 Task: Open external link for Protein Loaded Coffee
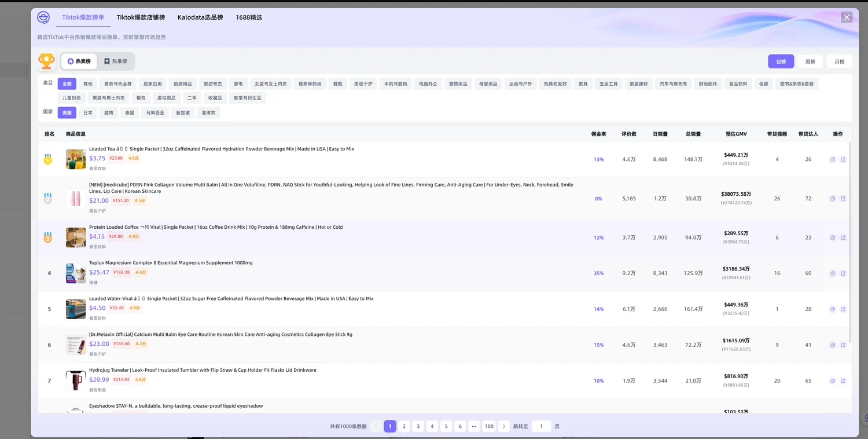point(843,237)
